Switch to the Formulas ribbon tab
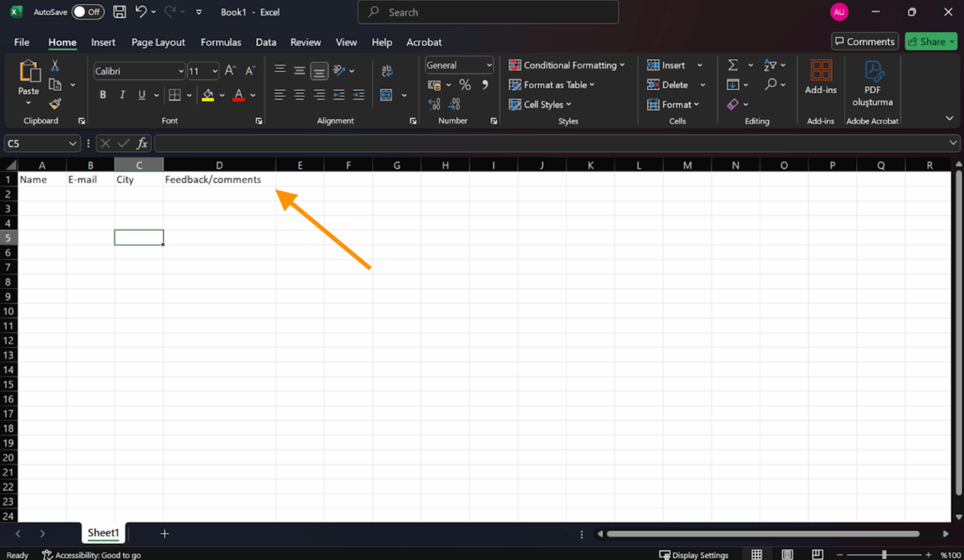The width and height of the screenshot is (964, 560). [x=221, y=42]
